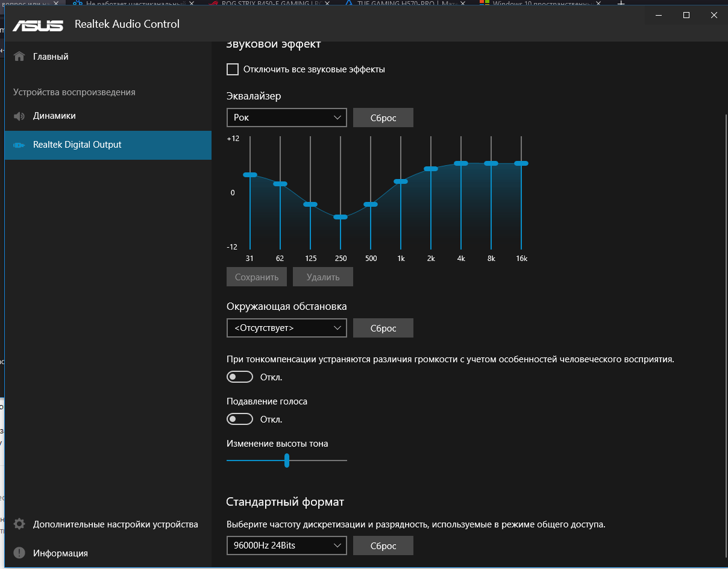This screenshot has width=728, height=569.
Task: Open a new browser tab with plus
Action: click(x=621, y=3)
